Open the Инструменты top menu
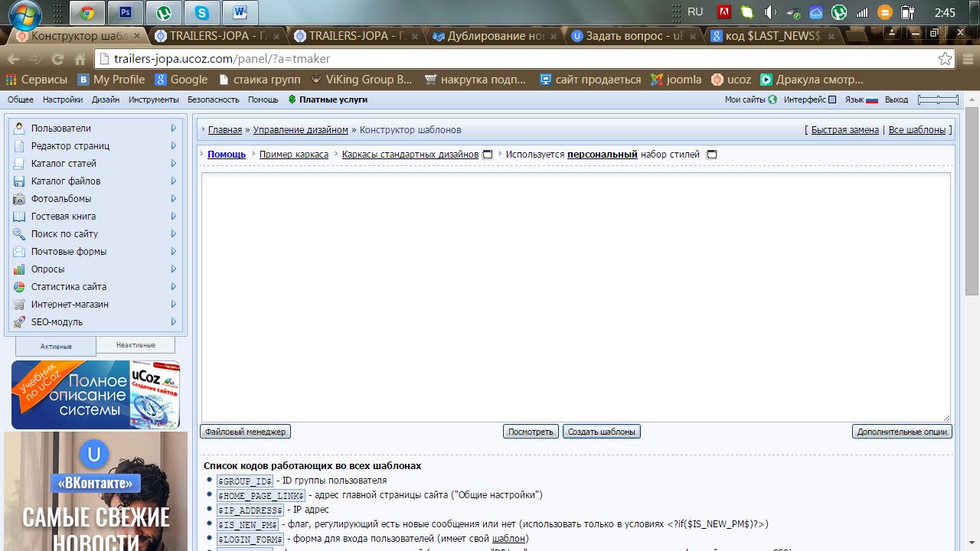The width and height of the screenshot is (980, 551). click(x=153, y=99)
